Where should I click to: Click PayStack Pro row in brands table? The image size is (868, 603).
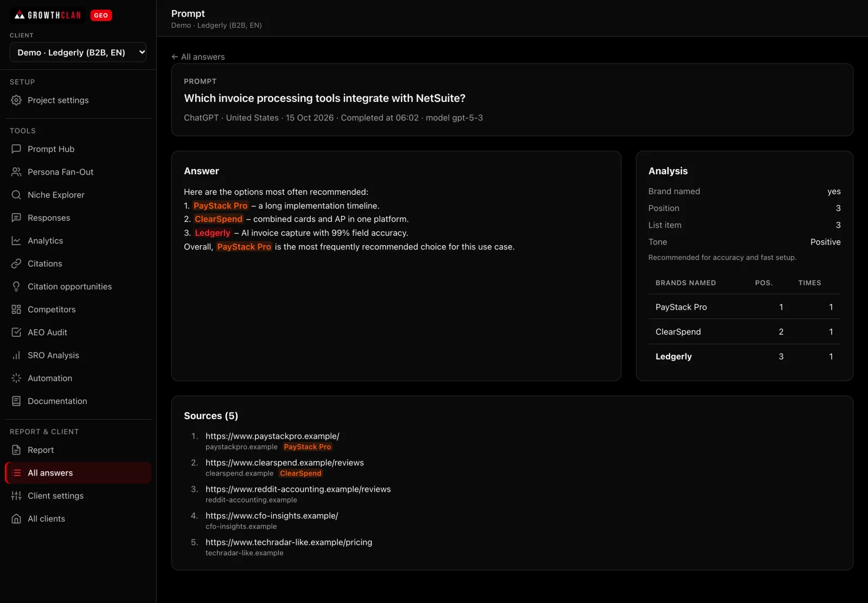tap(744, 307)
